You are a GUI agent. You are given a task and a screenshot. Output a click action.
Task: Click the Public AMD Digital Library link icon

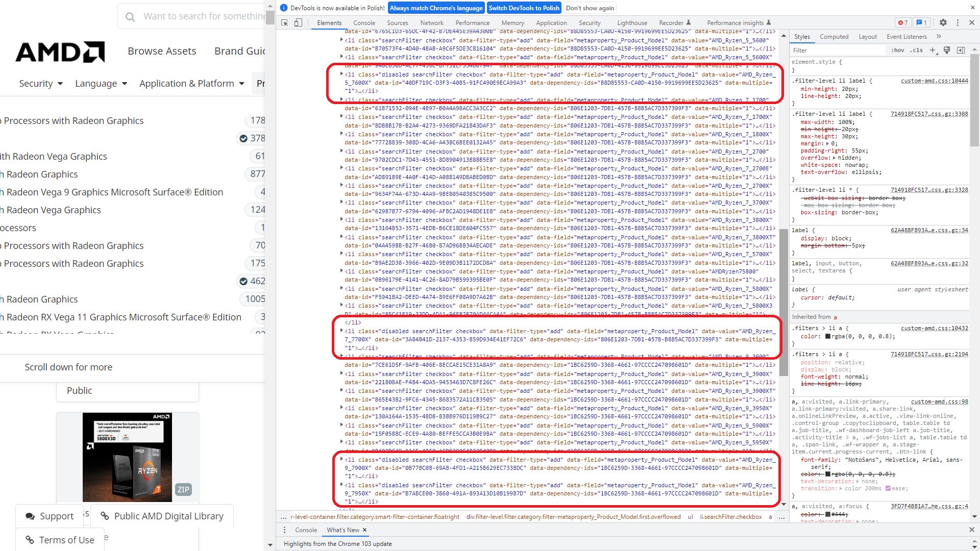pyautogui.click(x=105, y=516)
